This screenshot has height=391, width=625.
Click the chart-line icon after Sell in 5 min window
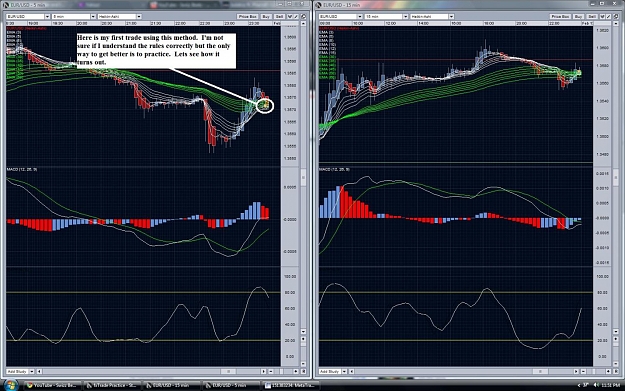click(x=290, y=17)
